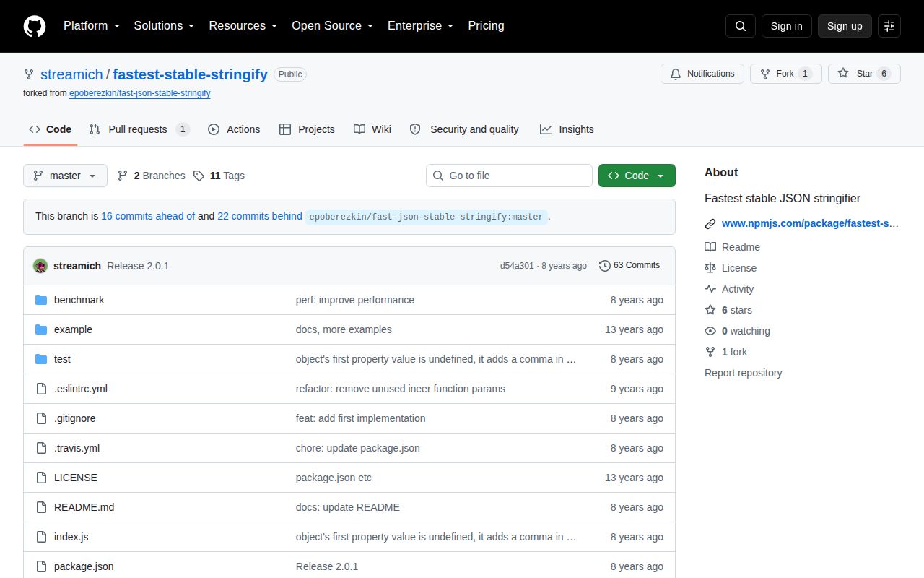Expand the Platform menu
This screenshot has height=578, width=924.
click(91, 26)
